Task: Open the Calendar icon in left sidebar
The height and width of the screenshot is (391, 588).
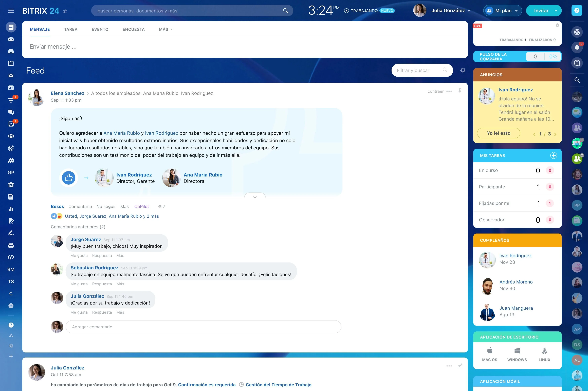Action: [11, 63]
